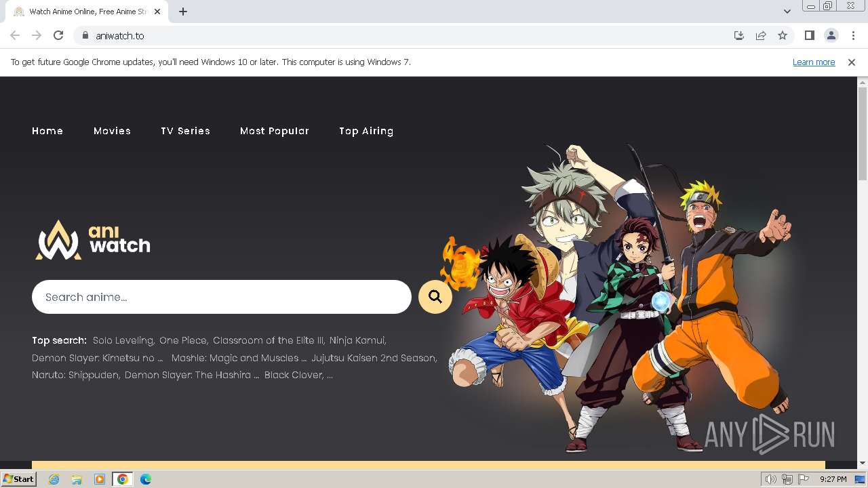Search for One Piece top search
The image size is (868, 488).
pos(183,340)
